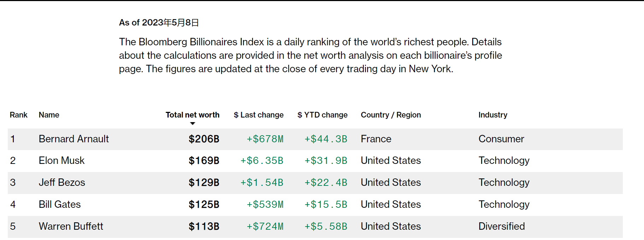Click the Country / Region column header
Screen dimensions: 644x240
coord(391,115)
